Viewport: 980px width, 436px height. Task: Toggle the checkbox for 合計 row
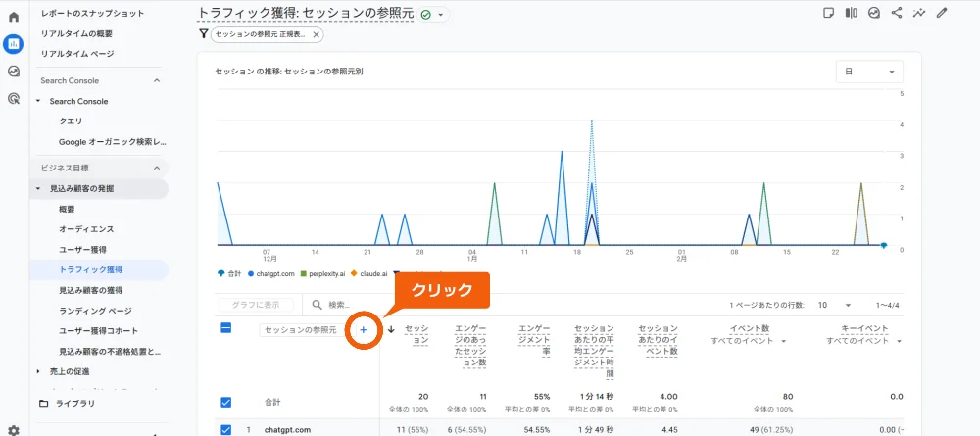point(226,402)
